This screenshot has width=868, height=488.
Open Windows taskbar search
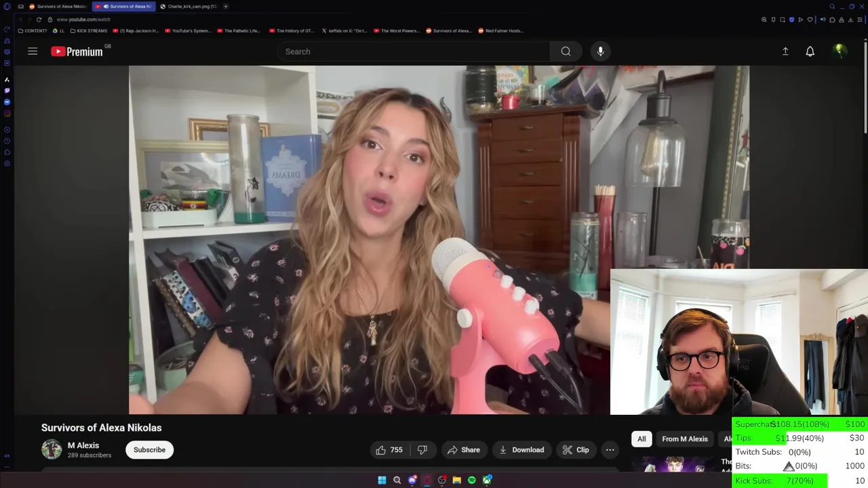[397, 481]
